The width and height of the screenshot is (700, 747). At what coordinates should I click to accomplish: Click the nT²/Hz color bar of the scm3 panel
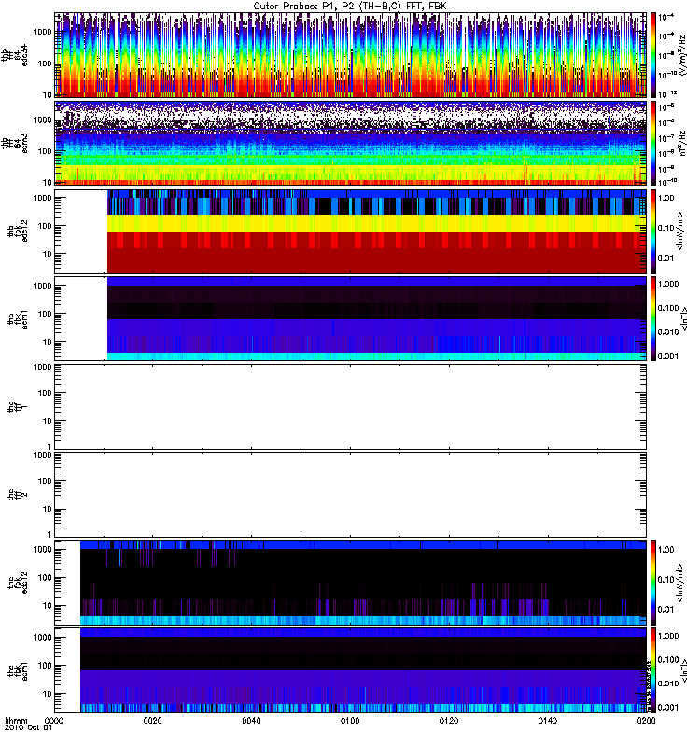coord(653,143)
